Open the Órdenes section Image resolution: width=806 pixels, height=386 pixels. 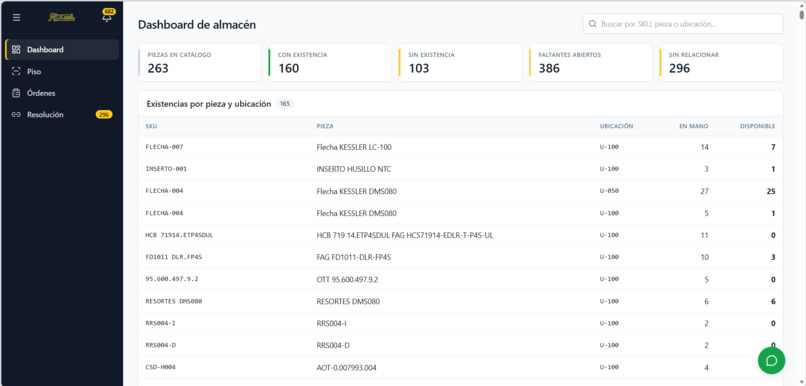pyautogui.click(x=62, y=93)
